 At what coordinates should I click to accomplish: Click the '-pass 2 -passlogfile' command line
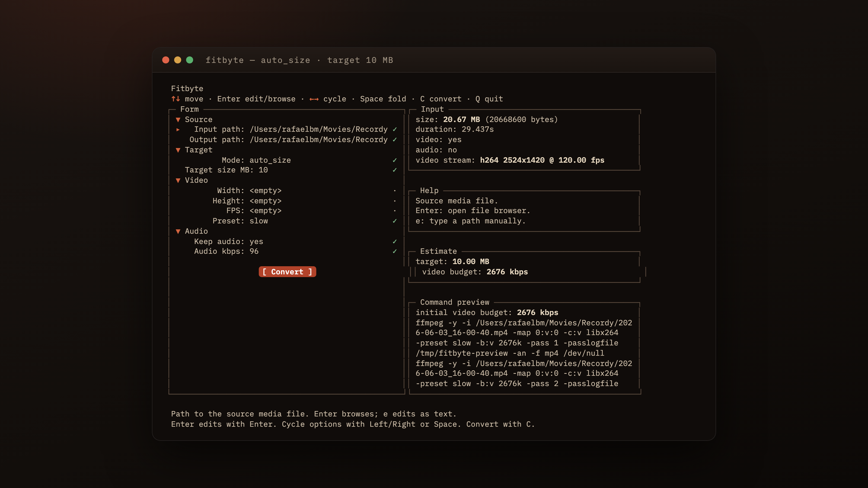[517, 384]
